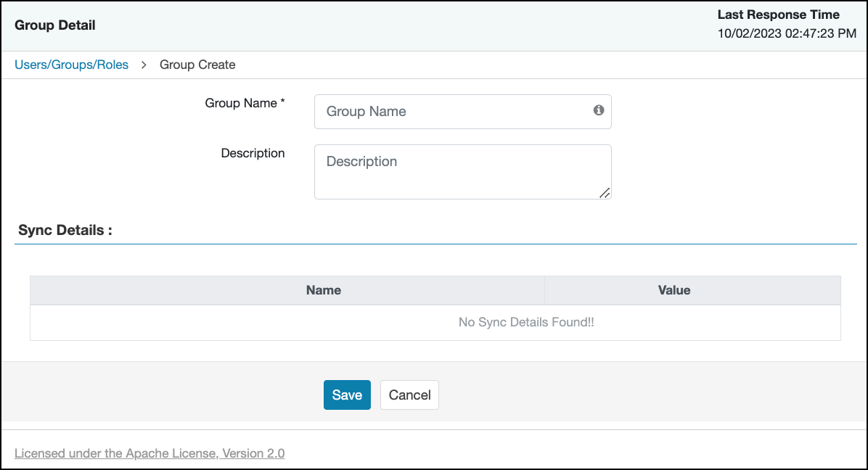Image resolution: width=868 pixels, height=470 pixels.
Task: Click the Value column header
Action: [x=673, y=290]
